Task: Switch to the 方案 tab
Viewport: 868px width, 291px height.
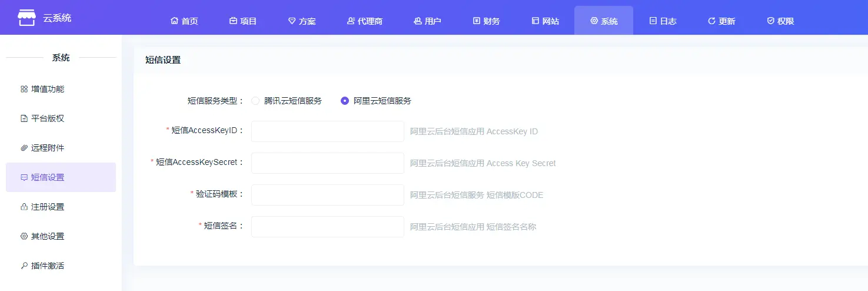Action: point(302,21)
